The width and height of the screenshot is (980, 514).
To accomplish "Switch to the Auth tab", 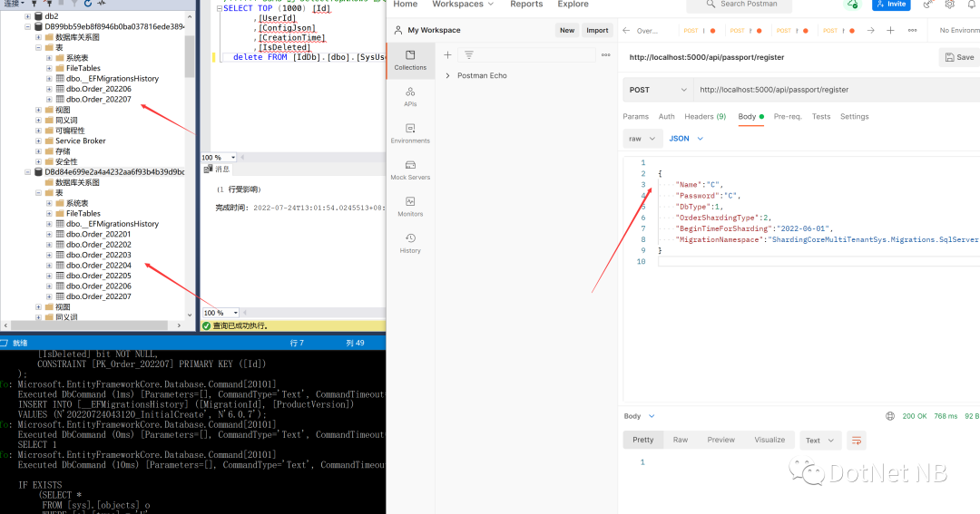I will pyautogui.click(x=666, y=117).
